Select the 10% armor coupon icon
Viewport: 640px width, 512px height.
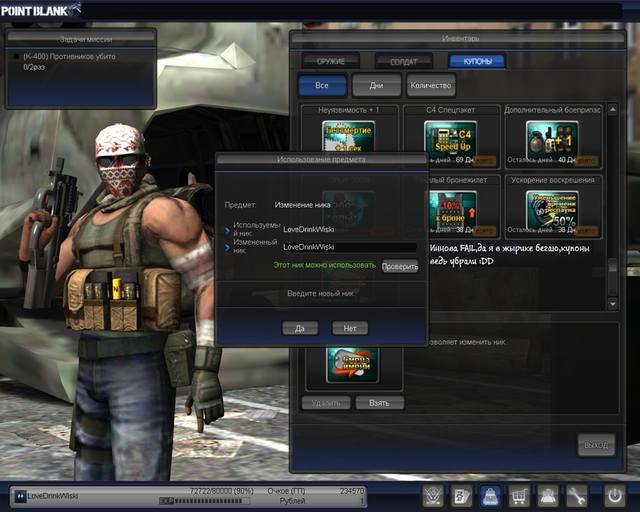point(453,211)
